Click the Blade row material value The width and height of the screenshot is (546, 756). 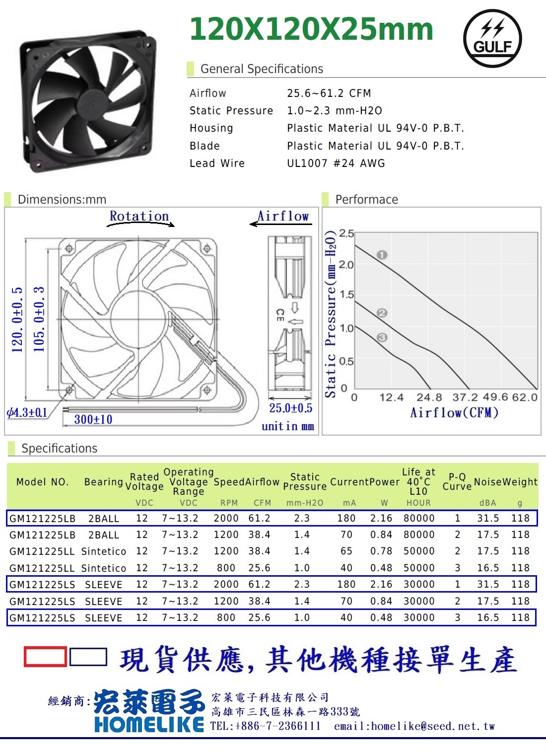[x=375, y=146]
